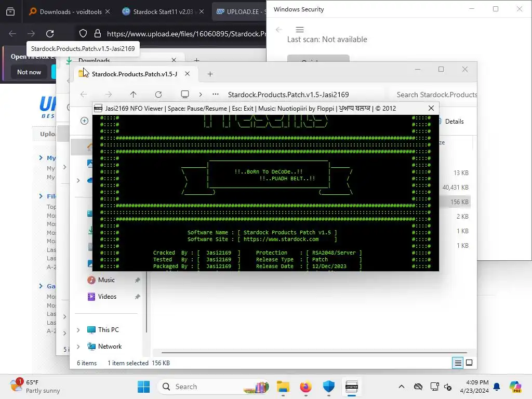Go up one folder in Explorer
532x399 pixels.
click(x=134, y=95)
